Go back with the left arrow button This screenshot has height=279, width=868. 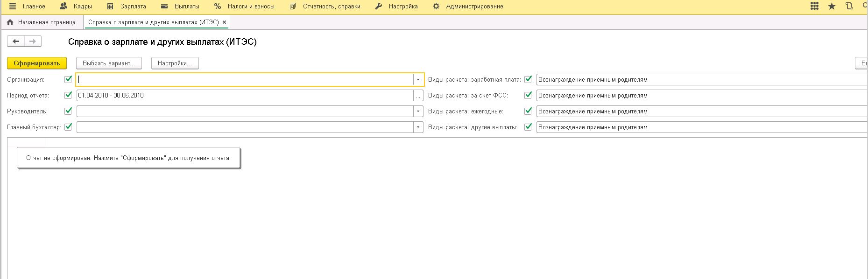[x=16, y=42]
